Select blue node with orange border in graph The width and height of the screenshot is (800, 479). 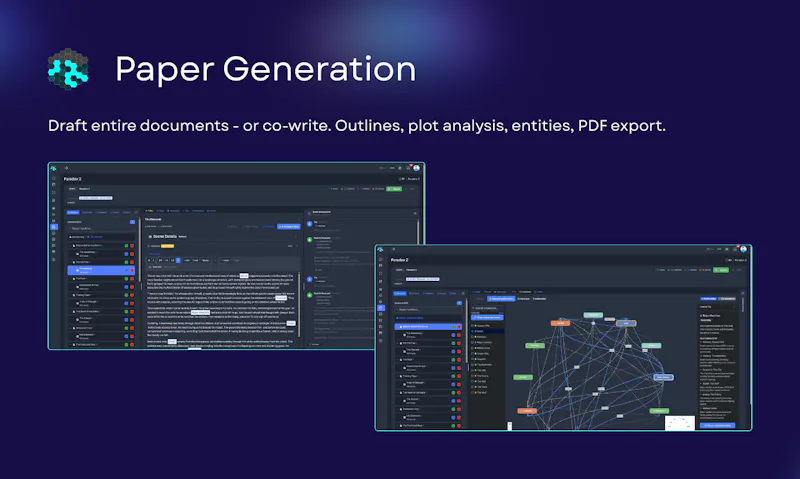[x=626, y=323]
